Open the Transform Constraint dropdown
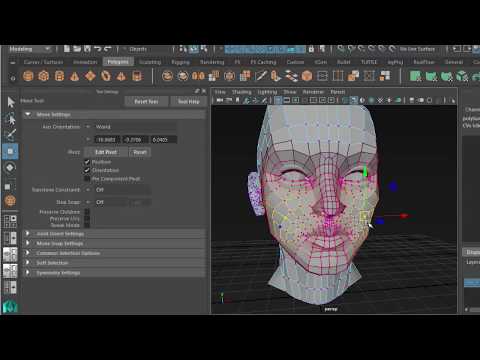 (x=117, y=190)
